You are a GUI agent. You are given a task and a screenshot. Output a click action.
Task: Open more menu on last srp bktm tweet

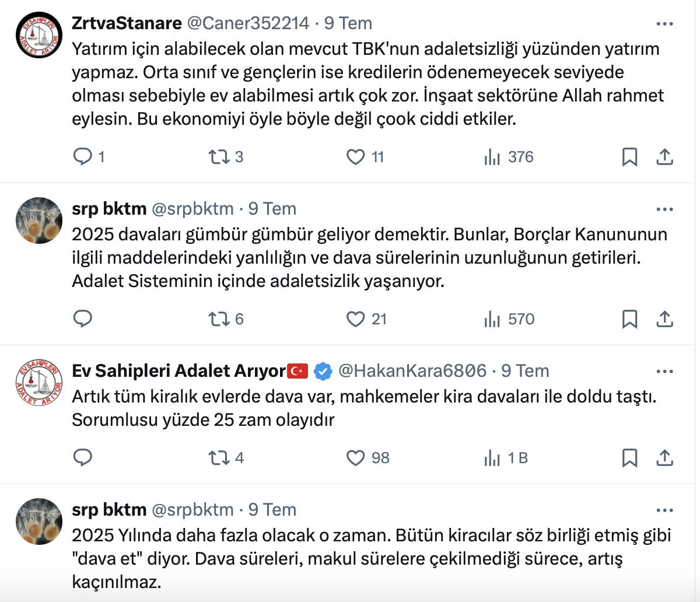click(x=665, y=510)
